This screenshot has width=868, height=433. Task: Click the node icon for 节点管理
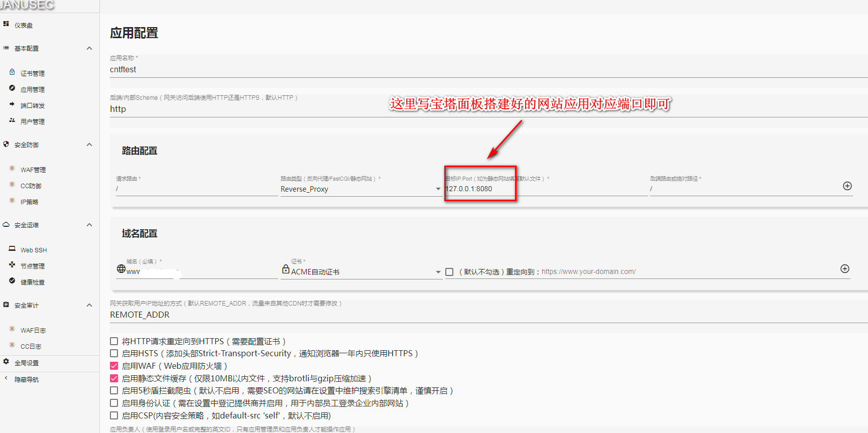pos(12,265)
